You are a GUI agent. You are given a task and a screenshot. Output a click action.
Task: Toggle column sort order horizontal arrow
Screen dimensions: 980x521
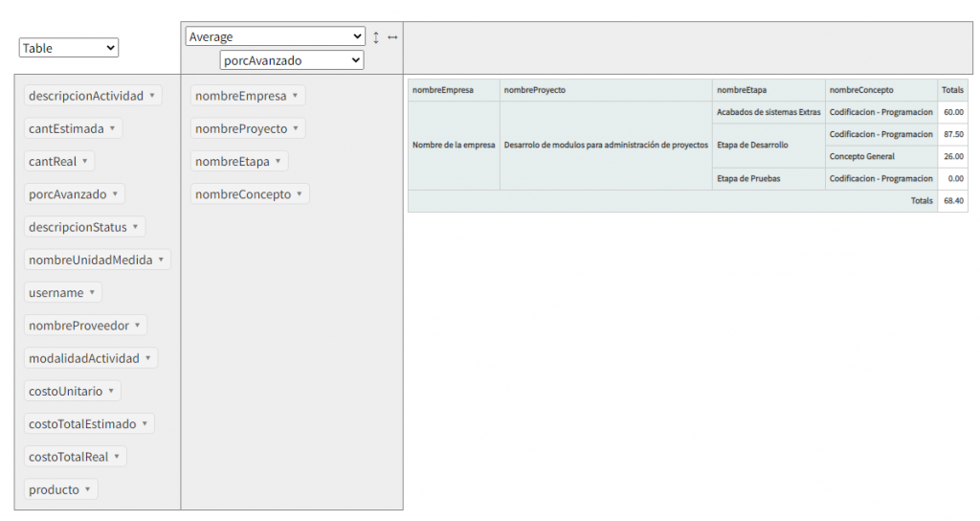(392, 37)
